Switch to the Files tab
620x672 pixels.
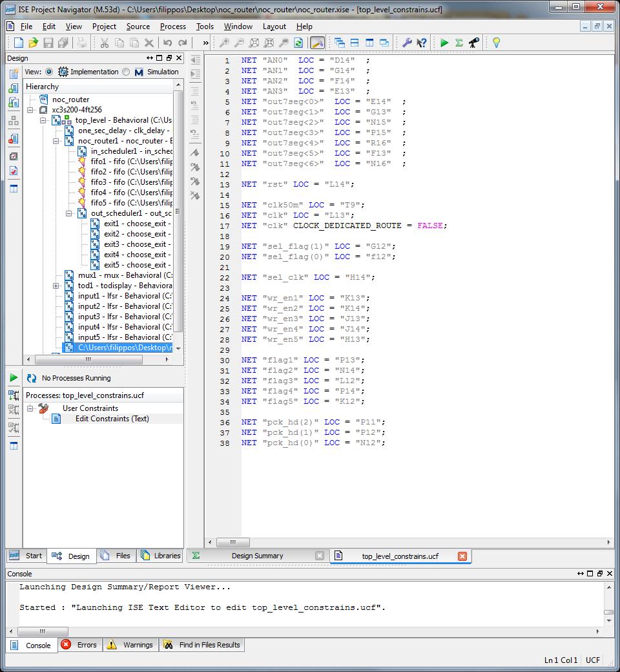point(116,556)
